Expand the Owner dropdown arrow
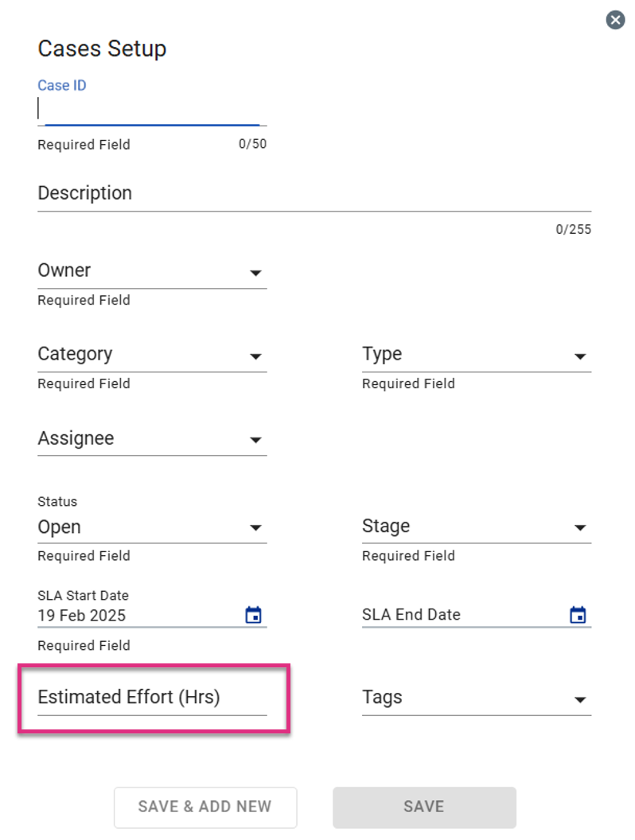 pos(255,273)
